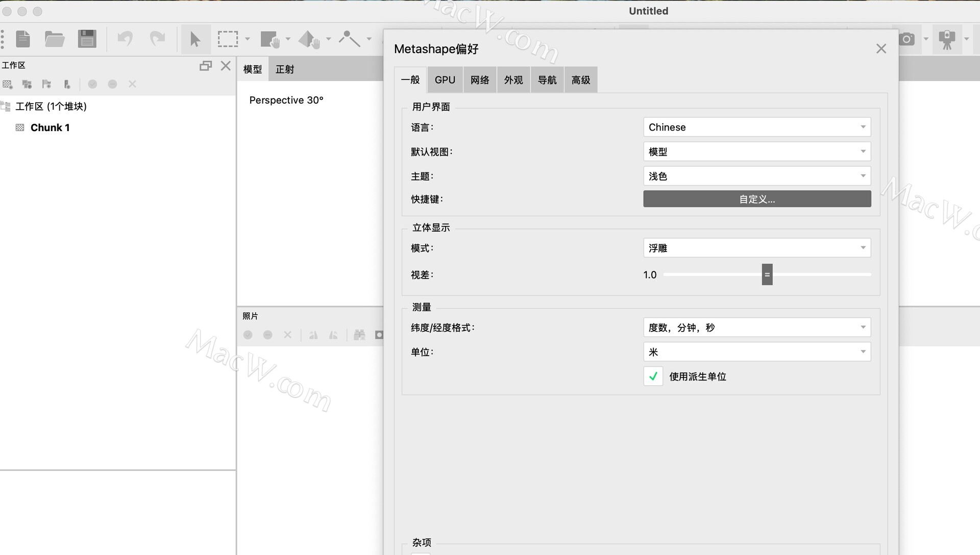Expand arrow beside camera-on-tripod icon

point(966,39)
